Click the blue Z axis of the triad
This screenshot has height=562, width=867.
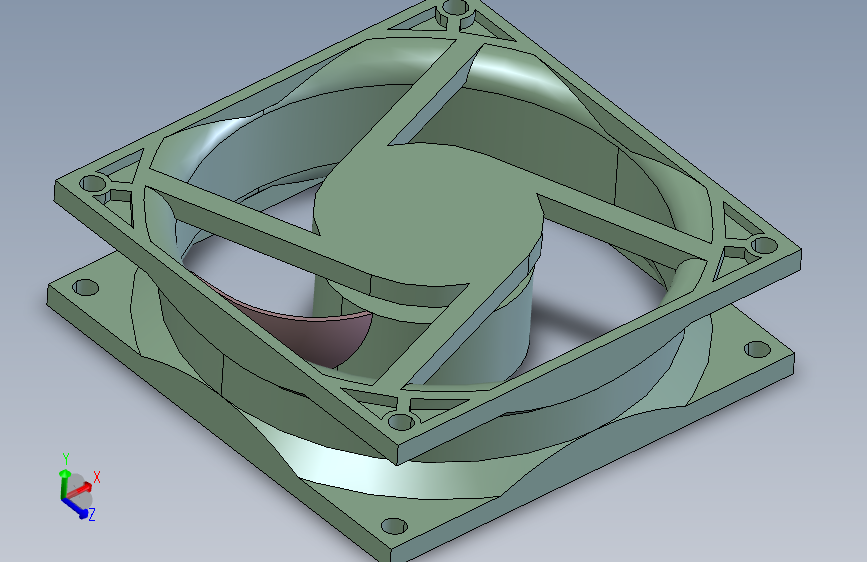(x=76, y=508)
